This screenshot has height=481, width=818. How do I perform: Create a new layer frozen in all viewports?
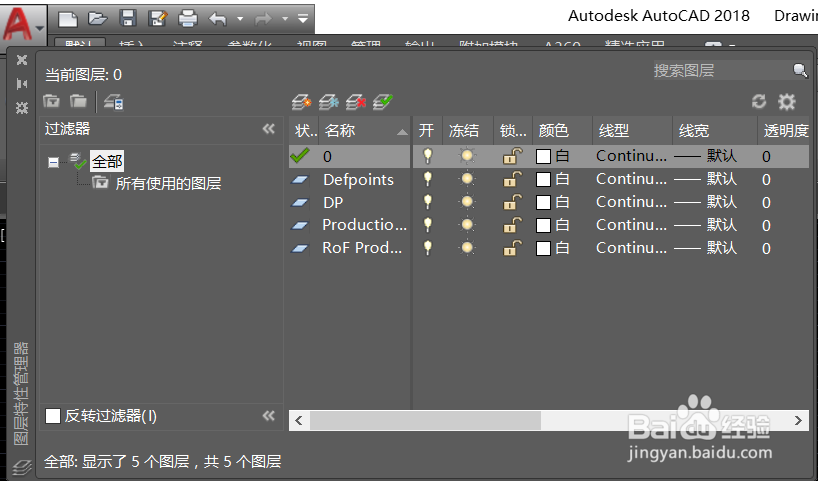click(x=329, y=102)
